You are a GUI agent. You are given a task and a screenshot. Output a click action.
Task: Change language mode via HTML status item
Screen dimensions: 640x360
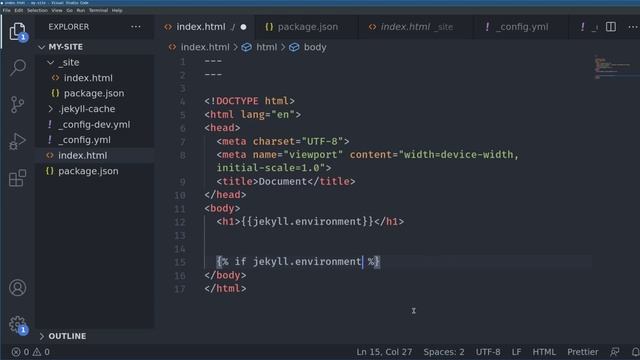click(x=544, y=352)
